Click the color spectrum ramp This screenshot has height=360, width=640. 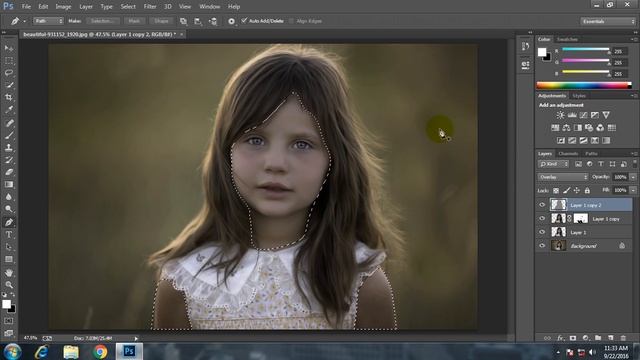point(584,85)
